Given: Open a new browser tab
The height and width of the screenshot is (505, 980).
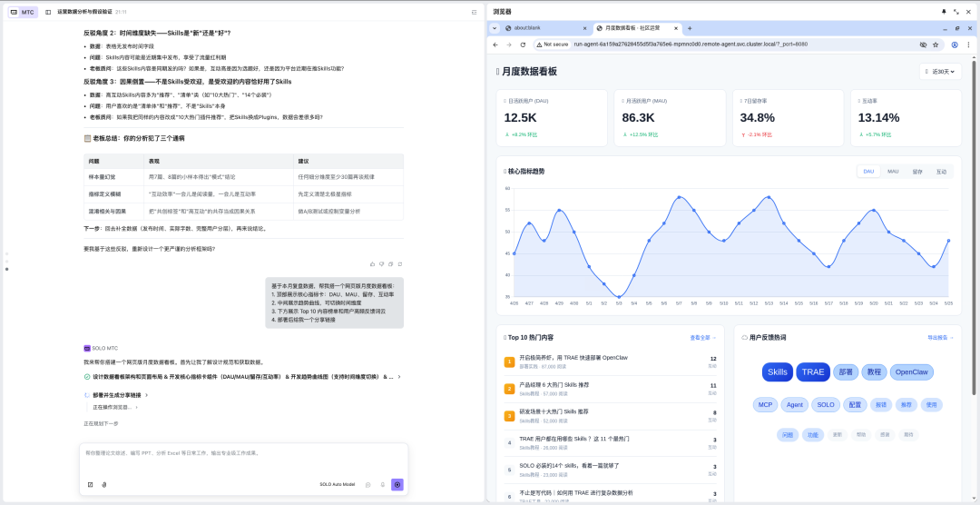Looking at the screenshot, I should (x=690, y=28).
